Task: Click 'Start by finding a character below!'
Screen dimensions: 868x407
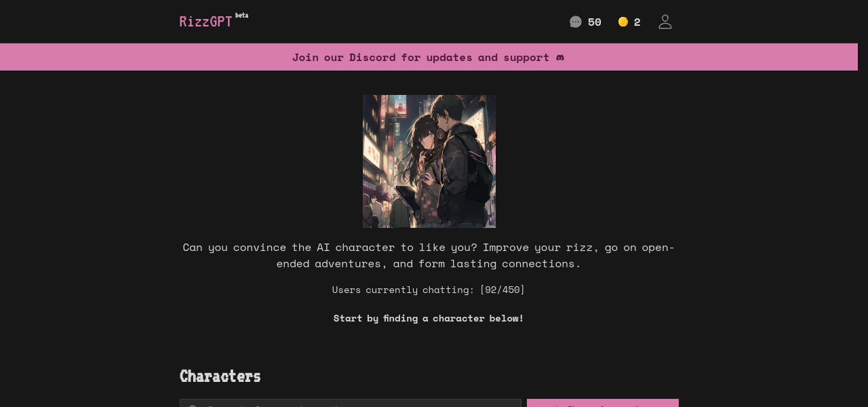Action: pos(429,318)
